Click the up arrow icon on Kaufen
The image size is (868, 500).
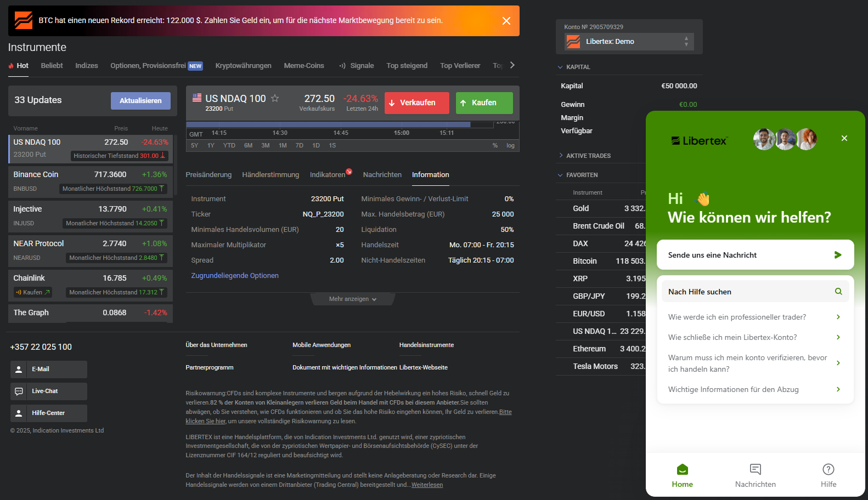[463, 103]
